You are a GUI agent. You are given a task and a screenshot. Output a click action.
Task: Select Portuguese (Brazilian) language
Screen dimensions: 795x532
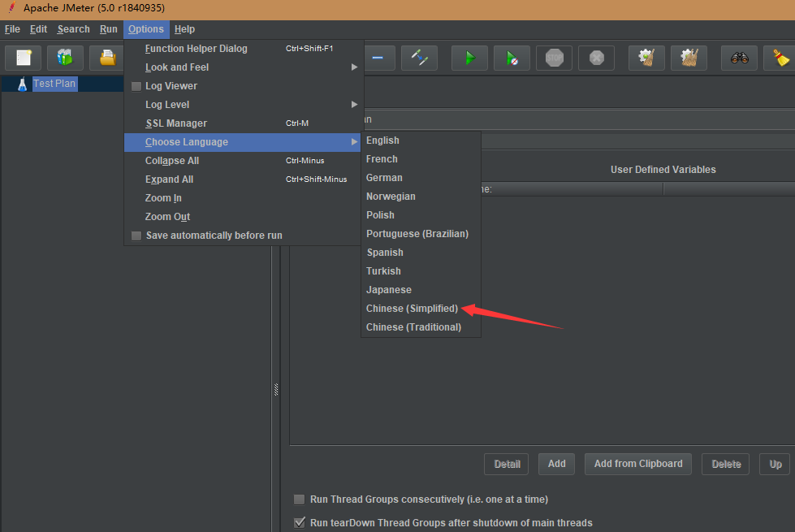click(421, 234)
